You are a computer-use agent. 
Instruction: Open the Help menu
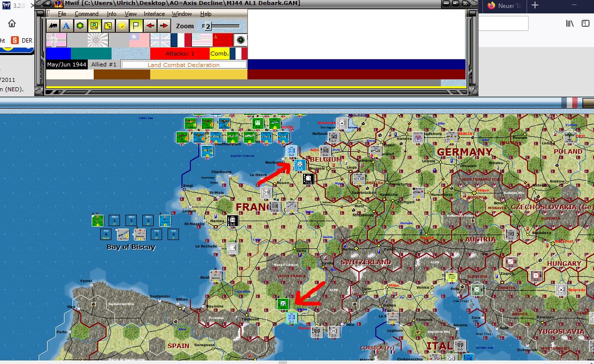[x=206, y=13]
